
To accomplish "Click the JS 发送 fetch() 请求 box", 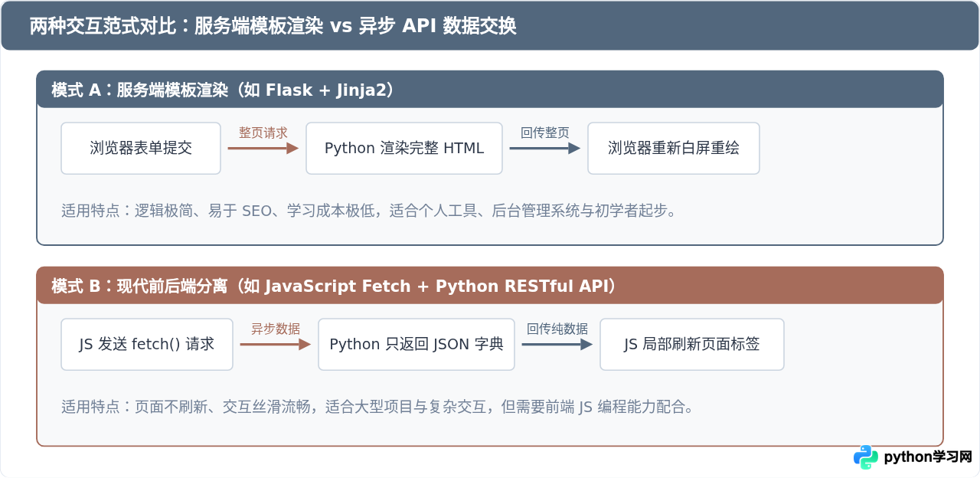I will [x=147, y=345].
